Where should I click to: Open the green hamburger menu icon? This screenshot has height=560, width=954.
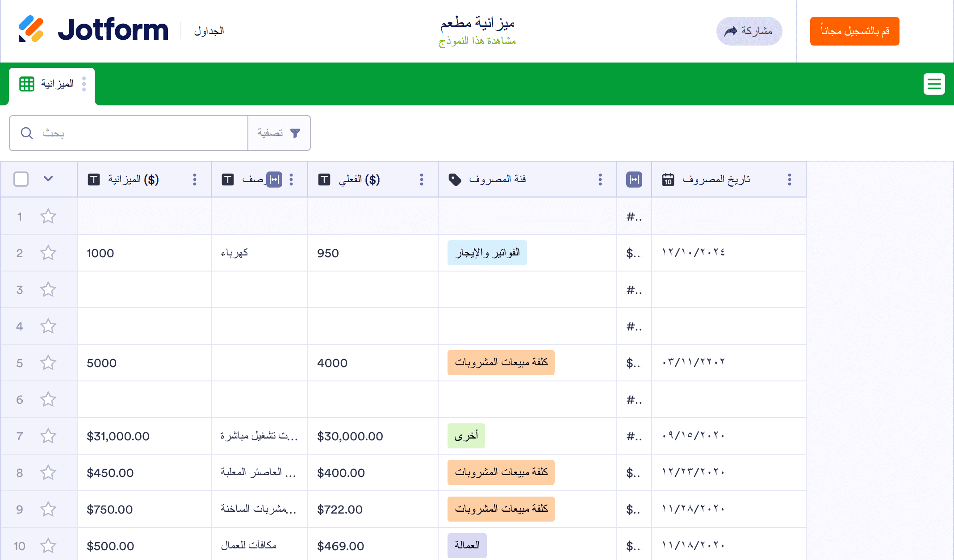point(934,84)
